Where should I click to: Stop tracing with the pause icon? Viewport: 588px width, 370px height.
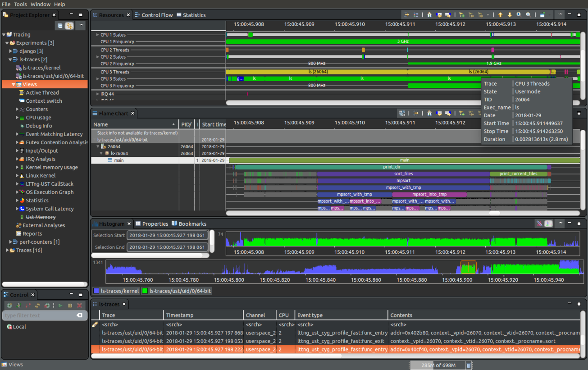point(70,306)
